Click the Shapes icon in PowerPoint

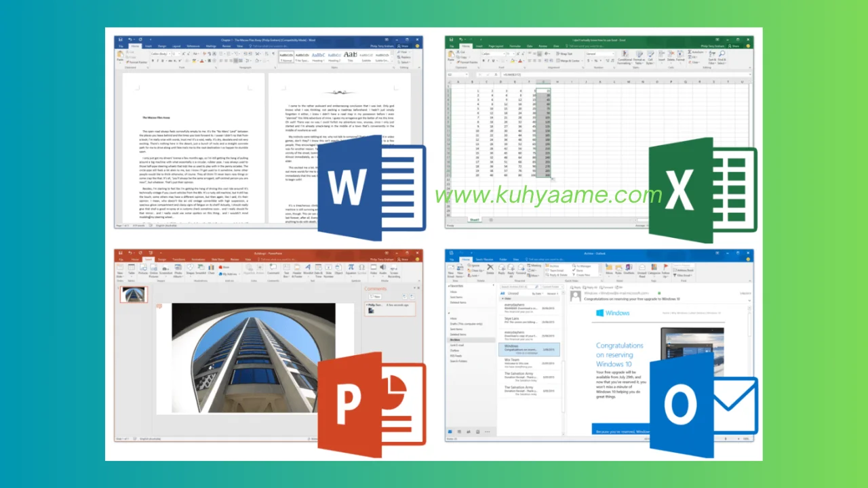[x=190, y=268]
